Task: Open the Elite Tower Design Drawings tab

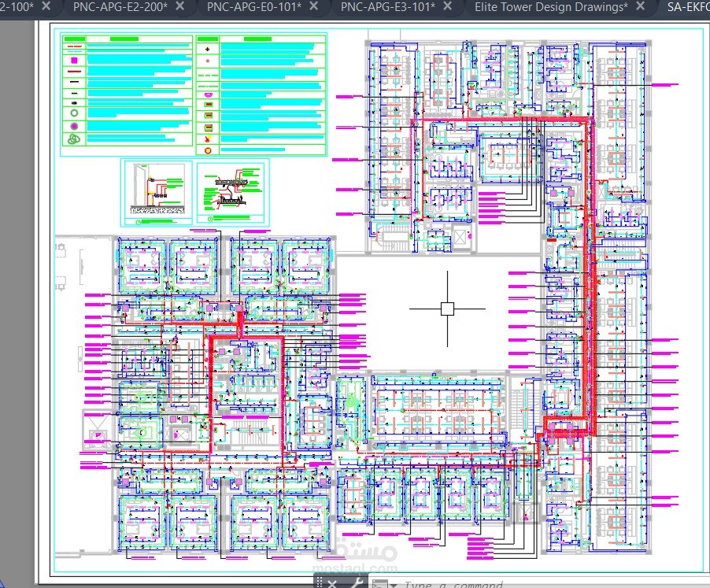Action: pyautogui.click(x=551, y=7)
